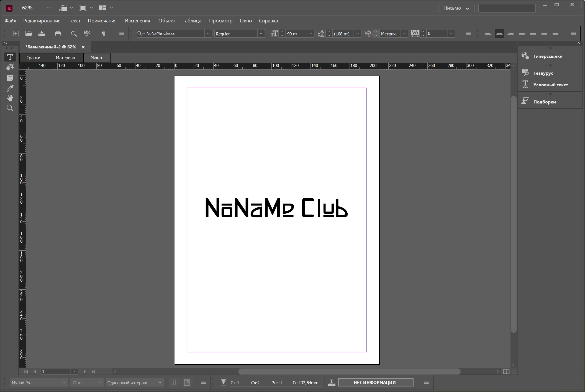Select the Note tool
This screenshot has width=585, height=392.
coord(10,78)
